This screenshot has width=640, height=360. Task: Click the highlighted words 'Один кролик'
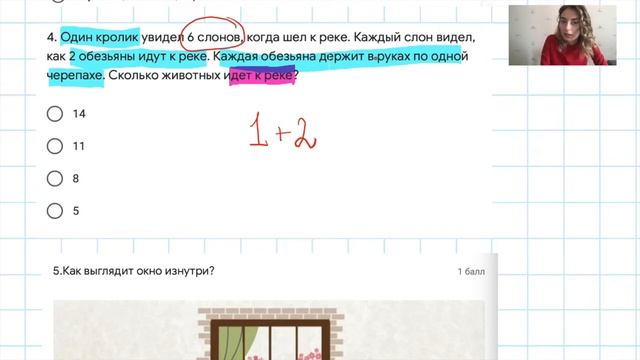tap(100, 38)
